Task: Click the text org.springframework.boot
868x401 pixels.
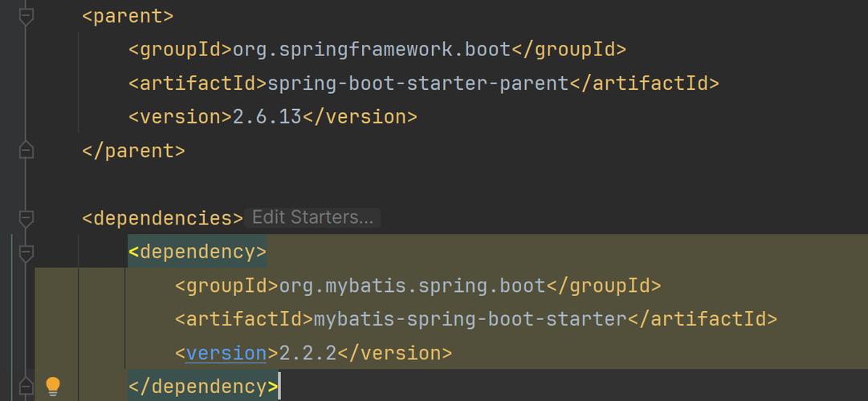Action: (x=372, y=50)
